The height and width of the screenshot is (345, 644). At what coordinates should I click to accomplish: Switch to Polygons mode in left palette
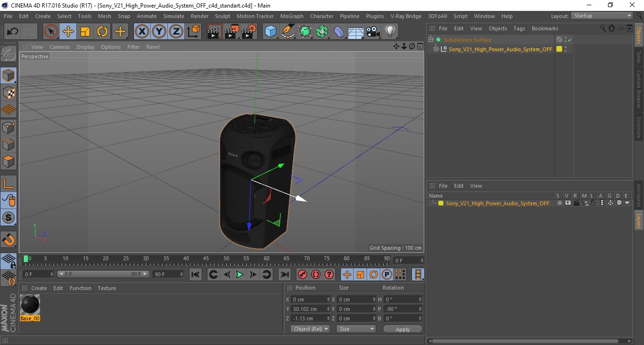(9, 161)
